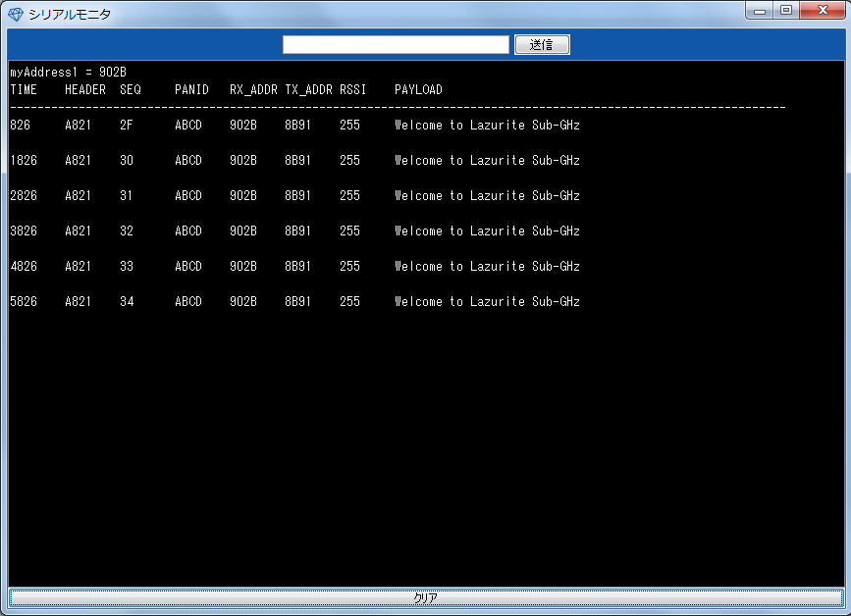Minimize the シリアルモニタ window
Image resolution: width=851 pixels, height=616 pixels.
click(x=760, y=11)
